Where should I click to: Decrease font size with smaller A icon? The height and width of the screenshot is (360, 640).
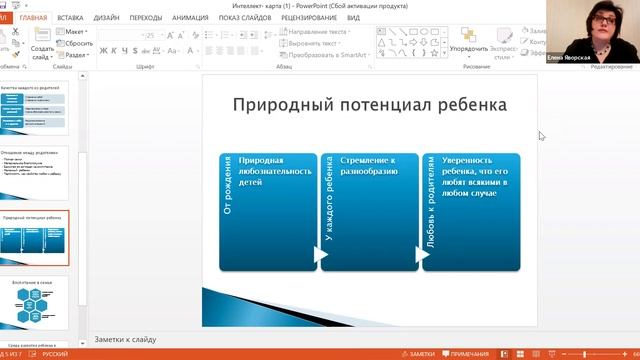tap(181, 36)
